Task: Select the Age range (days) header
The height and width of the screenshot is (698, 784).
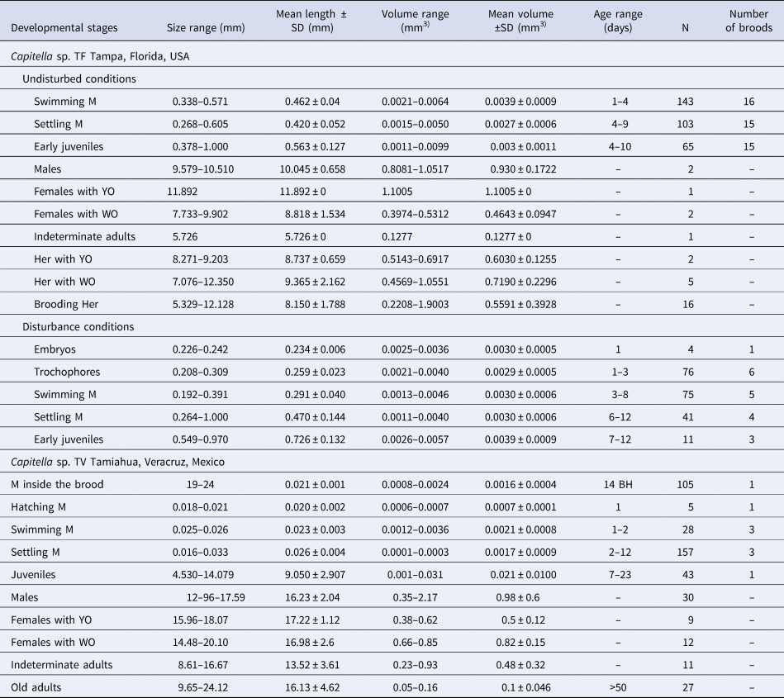Action: [617, 21]
